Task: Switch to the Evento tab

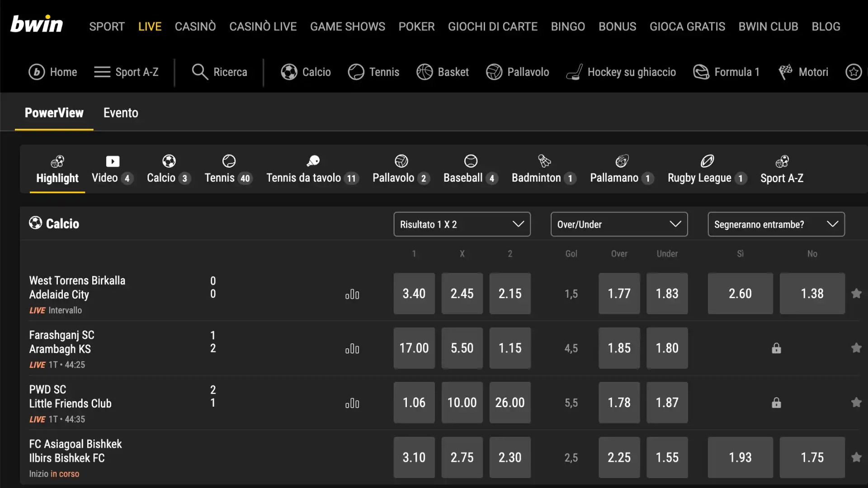Action: [121, 113]
